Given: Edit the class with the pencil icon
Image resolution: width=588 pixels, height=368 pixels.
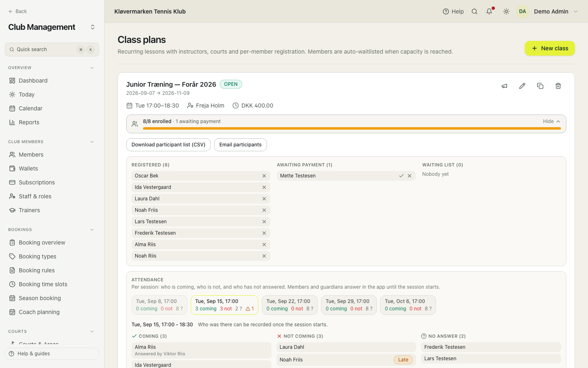Looking at the screenshot, I should [522, 86].
